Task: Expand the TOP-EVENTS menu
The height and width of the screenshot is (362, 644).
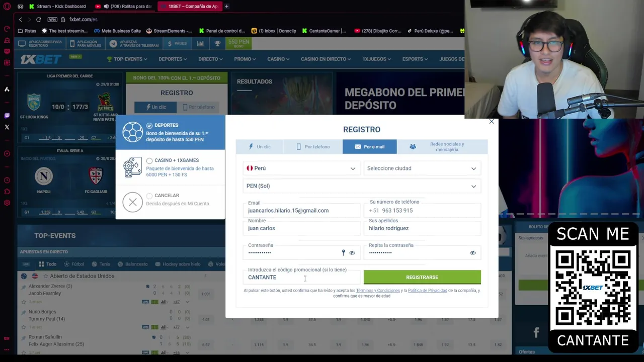Action: click(127, 59)
